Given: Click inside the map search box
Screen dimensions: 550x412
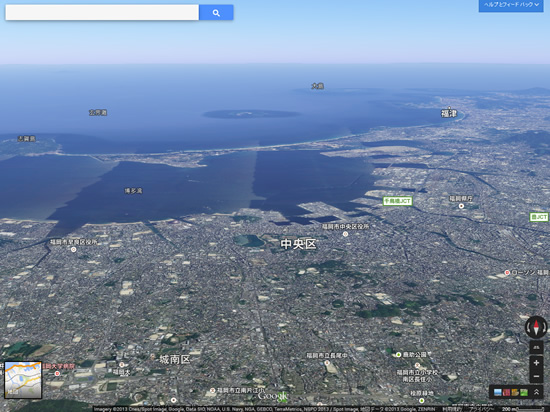Looking at the screenshot, I should tap(102, 13).
